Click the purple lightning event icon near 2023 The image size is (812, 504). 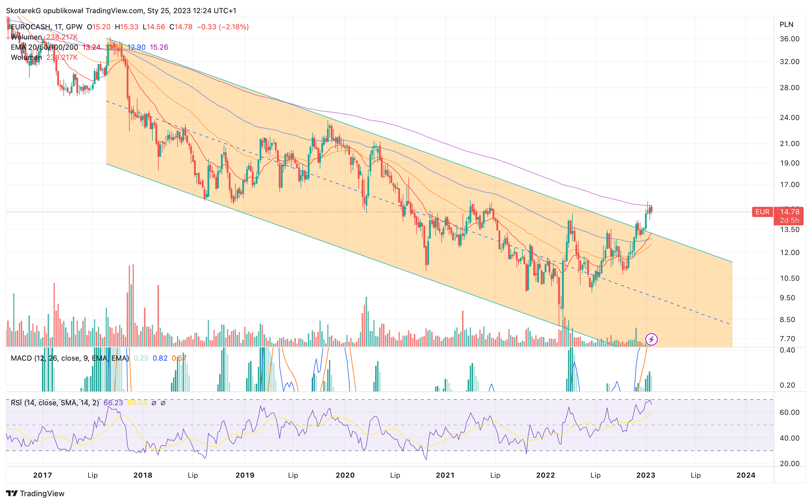tap(651, 340)
